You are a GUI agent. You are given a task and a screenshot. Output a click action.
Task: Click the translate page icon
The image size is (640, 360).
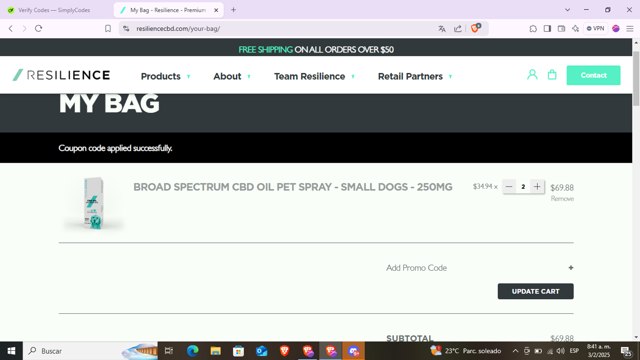tap(442, 29)
